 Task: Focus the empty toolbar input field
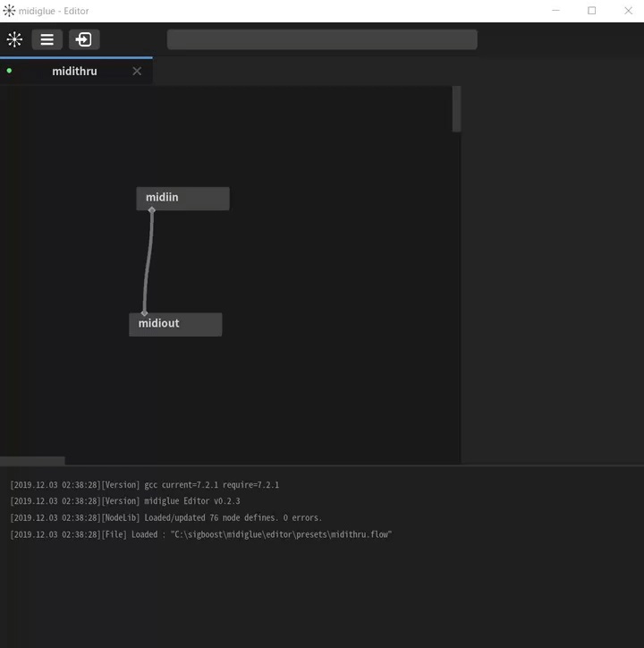pos(322,39)
